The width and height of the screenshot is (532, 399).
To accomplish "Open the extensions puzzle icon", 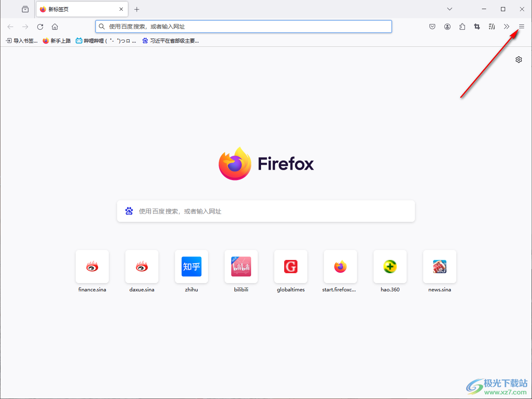I will click(x=462, y=26).
